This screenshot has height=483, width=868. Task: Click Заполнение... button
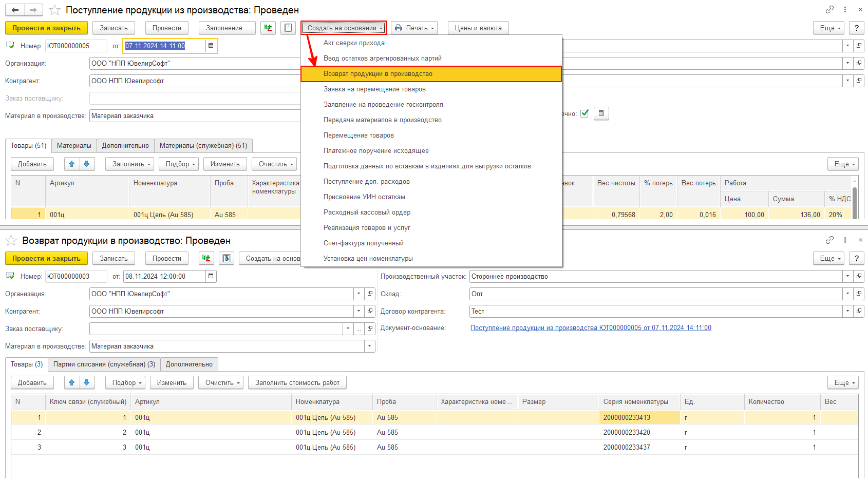point(227,28)
